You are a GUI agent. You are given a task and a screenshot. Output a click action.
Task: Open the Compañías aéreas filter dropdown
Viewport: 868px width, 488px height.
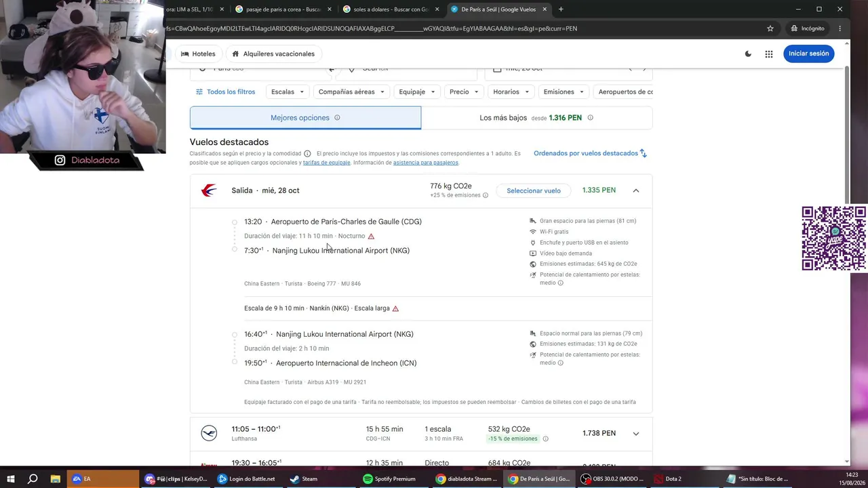point(351,91)
